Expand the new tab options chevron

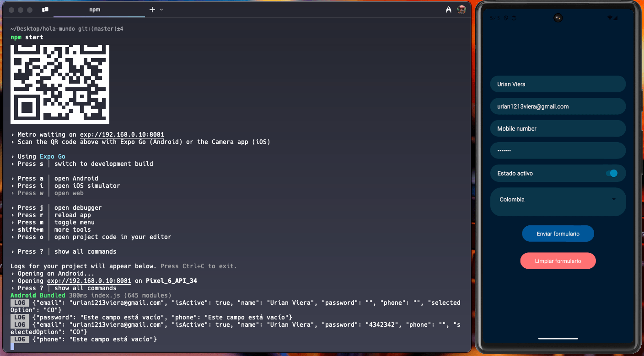click(161, 10)
